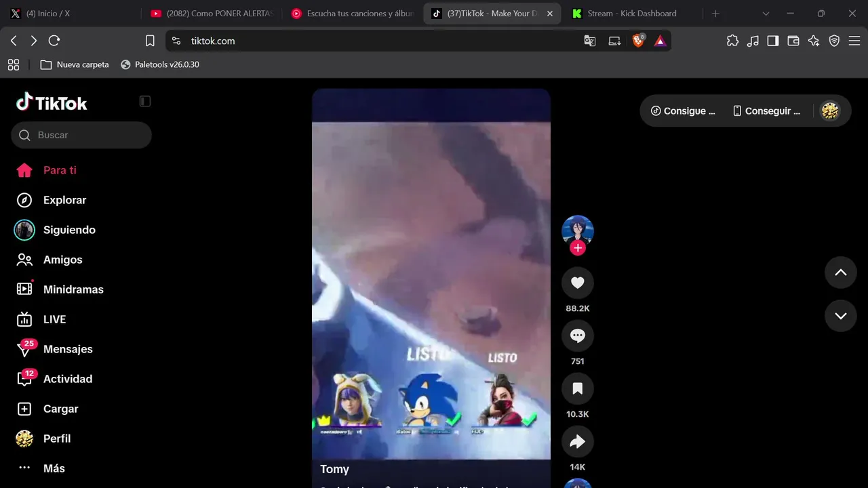This screenshot has height=488, width=868.
Task: Open the browser hamburger menu
Action: coord(854,41)
